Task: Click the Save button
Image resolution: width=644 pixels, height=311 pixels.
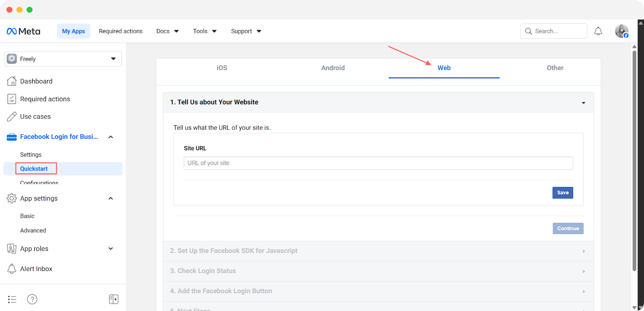Action: tap(562, 193)
